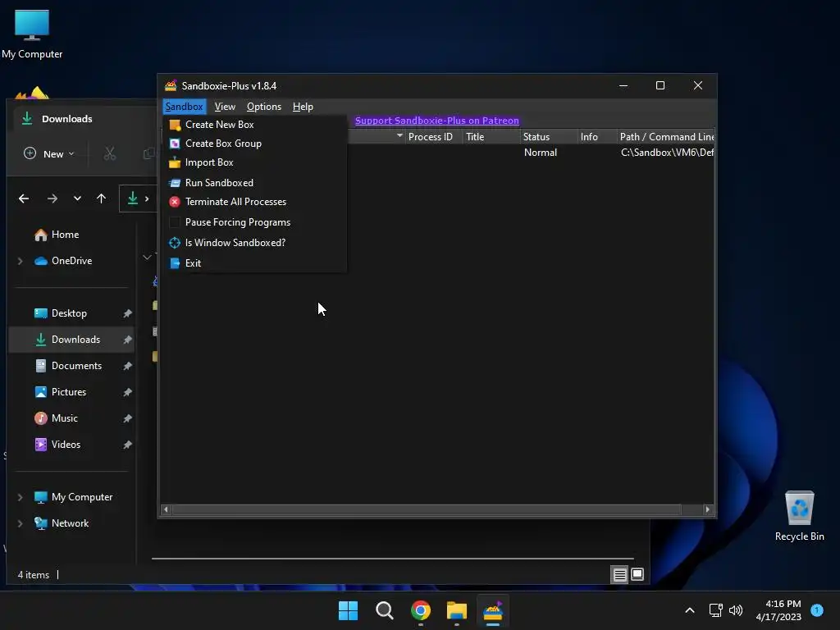Sort by Path / Command Line column
Viewport: 840px width, 630px height.
click(666, 137)
